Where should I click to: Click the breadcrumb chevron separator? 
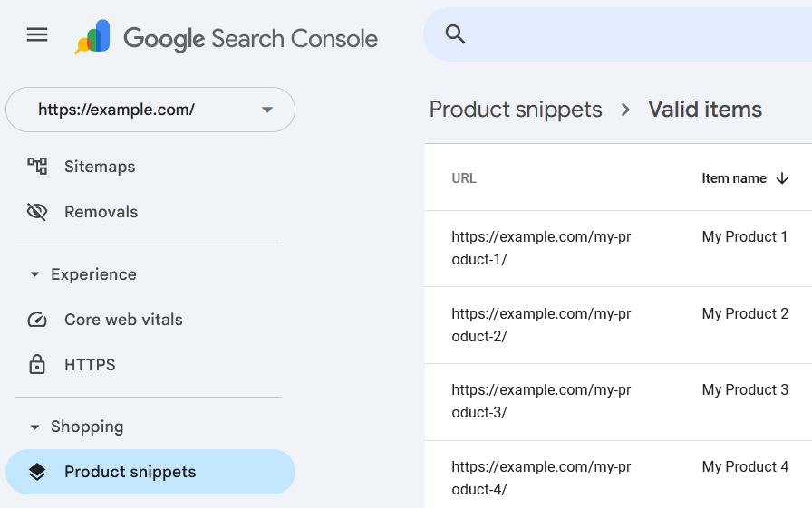(625, 110)
